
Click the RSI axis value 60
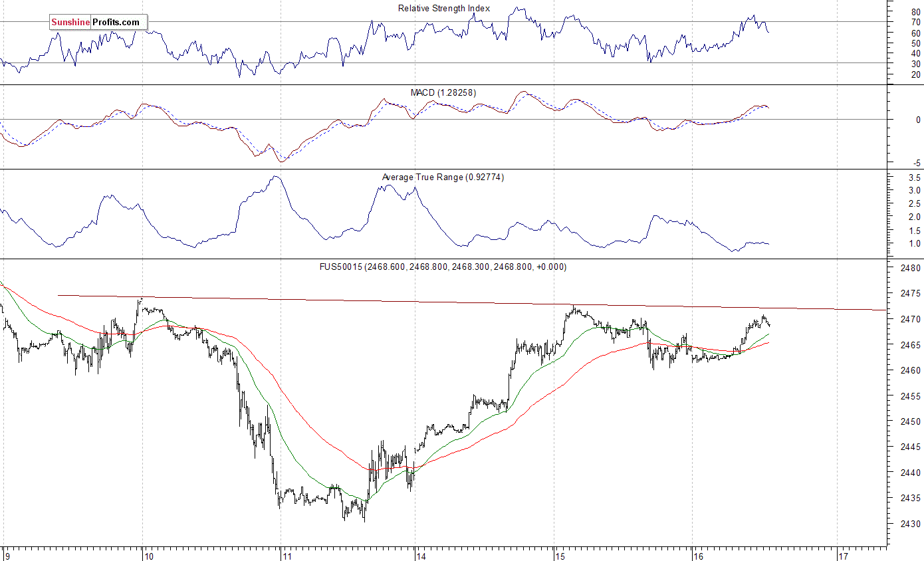(916, 33)
